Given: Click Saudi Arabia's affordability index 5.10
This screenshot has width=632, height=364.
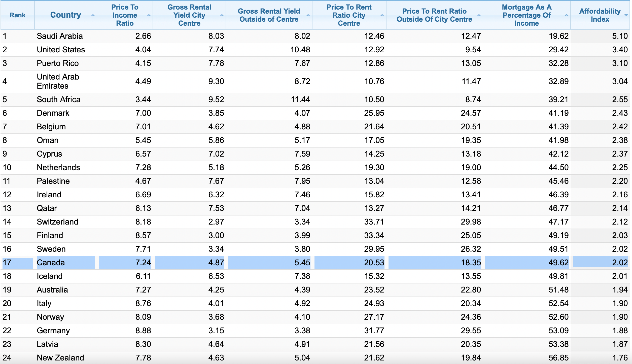Looking at the screenshot, I should 620,36.
